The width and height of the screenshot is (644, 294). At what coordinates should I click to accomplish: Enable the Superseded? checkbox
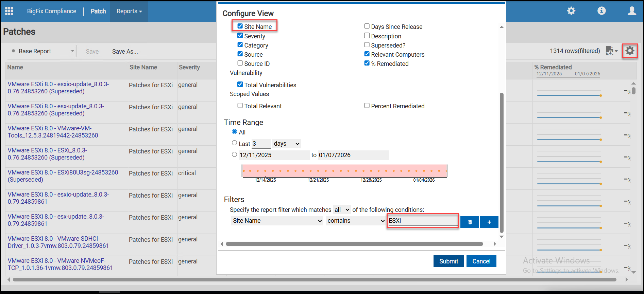367,45
